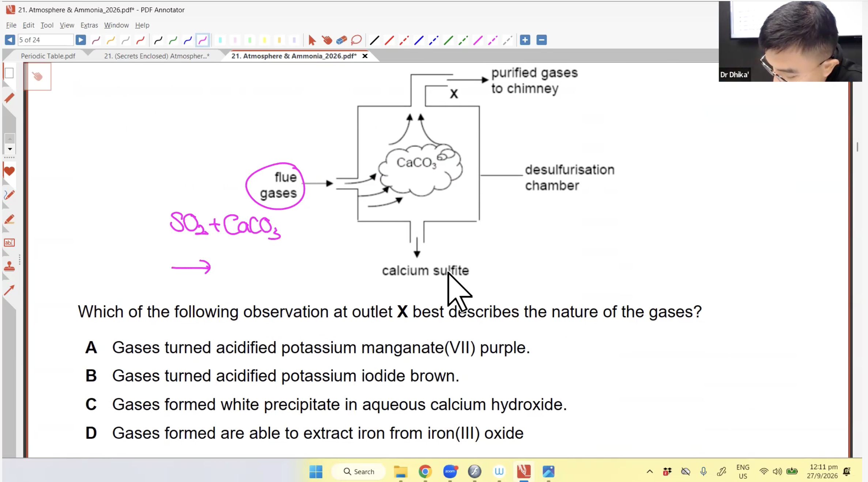868x482 pixels.
Task: Select the orange pen preset
Action: tap(111, 40)
